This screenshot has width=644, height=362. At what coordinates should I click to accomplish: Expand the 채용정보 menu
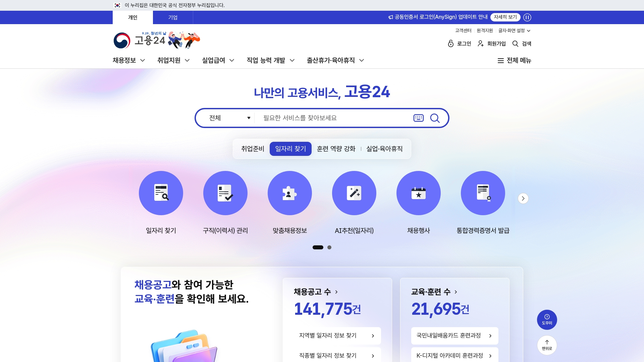[x=129, y=60]
